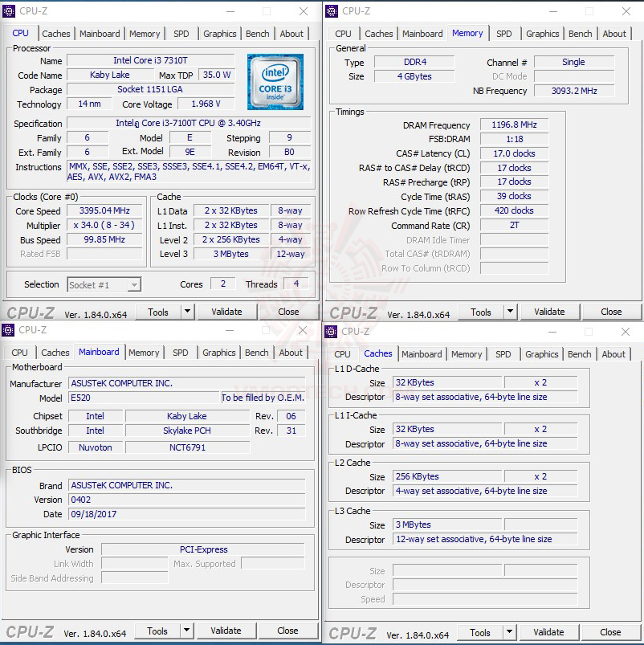The image size is (644, 645).
Task: Minimize the Memory CPU-Z window
Action: (x=553, y=11)
